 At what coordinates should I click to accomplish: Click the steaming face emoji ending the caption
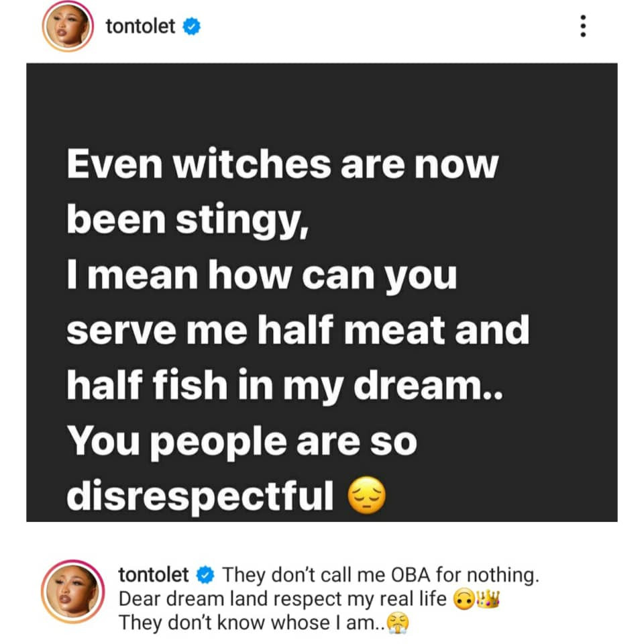pos(398,624)
